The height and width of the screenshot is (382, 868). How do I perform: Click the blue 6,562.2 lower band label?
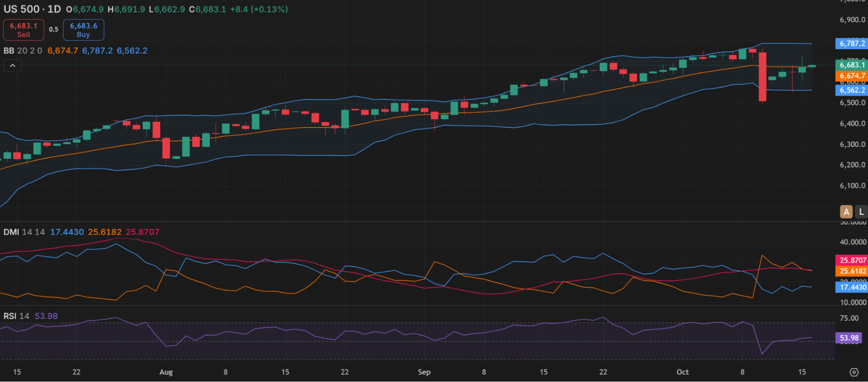[x=851, y=90]
